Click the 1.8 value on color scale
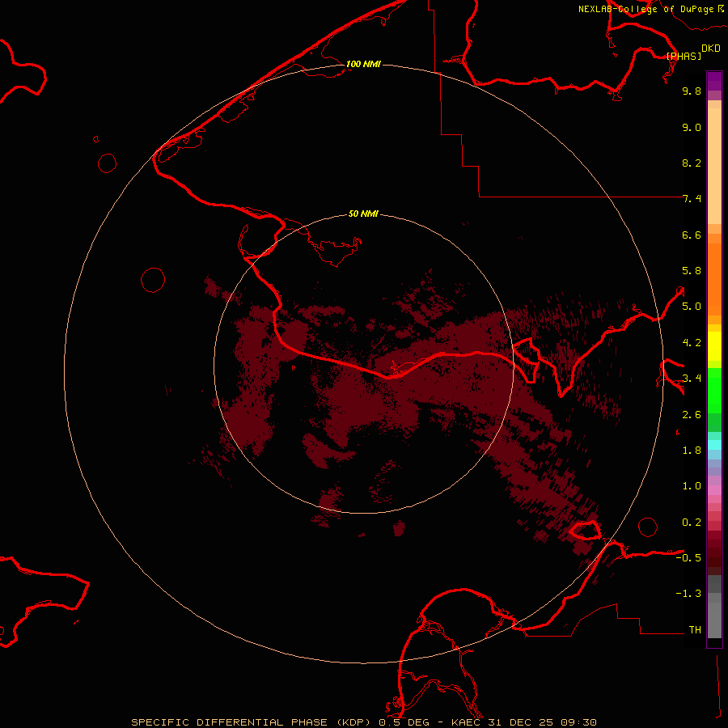 [692, 451]
